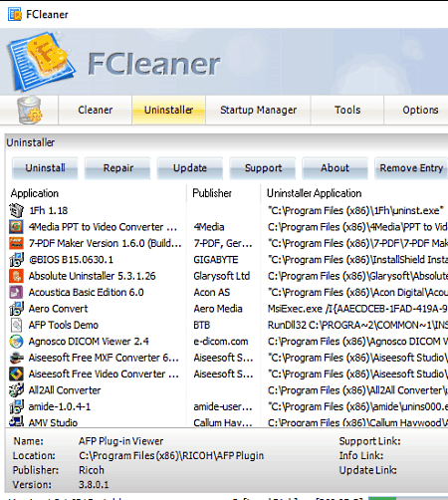This screenshot has height=500, width=448.
Task: Click the About button
Action: click(336, 168)
